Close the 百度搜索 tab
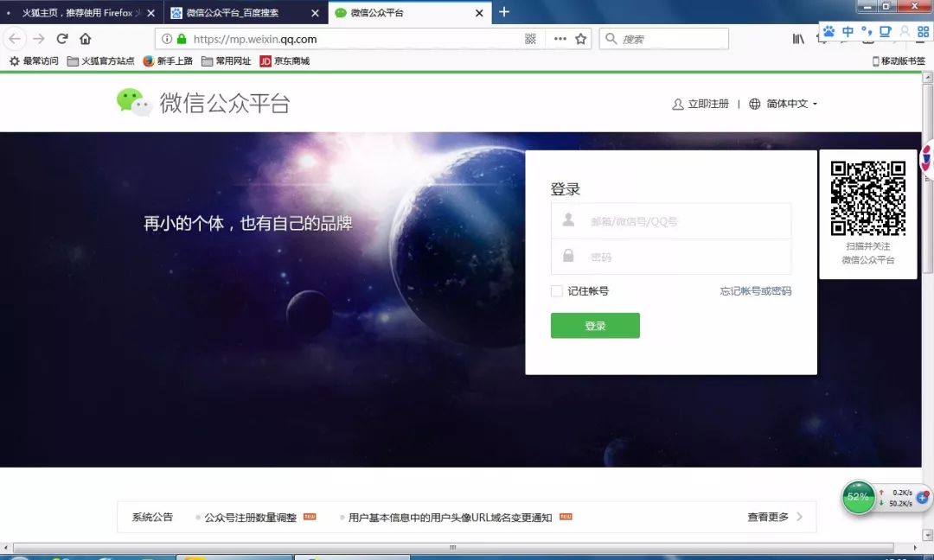The image size is (934, 560). (x=315, y=12)
